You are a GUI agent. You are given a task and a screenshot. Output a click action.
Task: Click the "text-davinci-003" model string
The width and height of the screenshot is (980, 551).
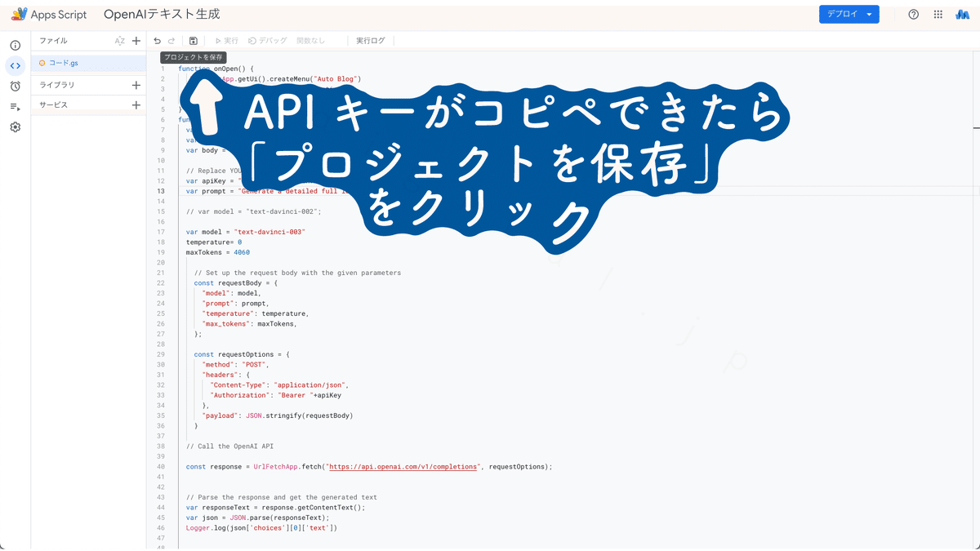click(x=269, y=232)
